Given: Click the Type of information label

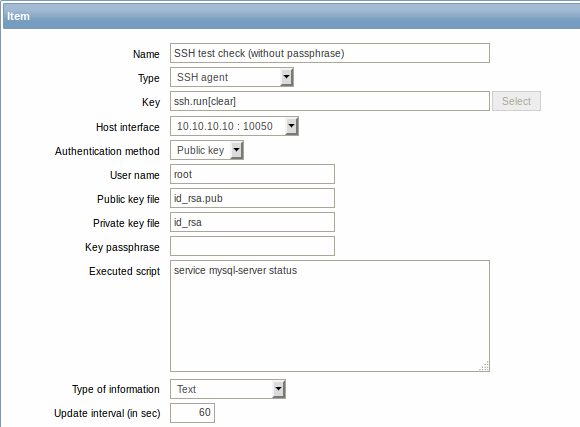Looking at the screenshot, I should point(116,389).
